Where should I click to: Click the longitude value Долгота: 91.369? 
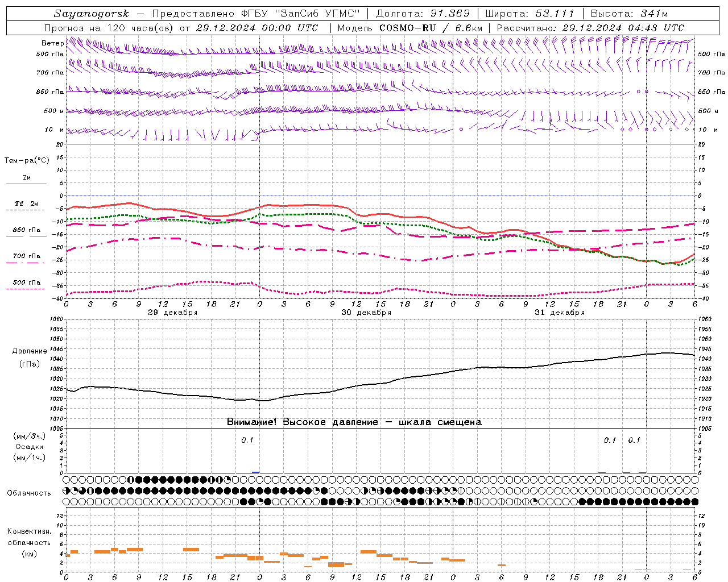tap(423, 14)
